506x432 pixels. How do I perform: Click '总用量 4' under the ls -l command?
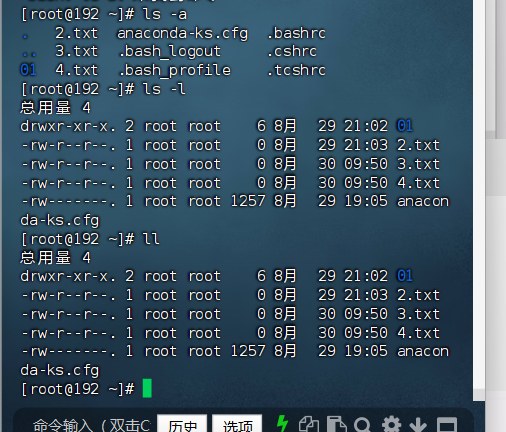(55, 108)
